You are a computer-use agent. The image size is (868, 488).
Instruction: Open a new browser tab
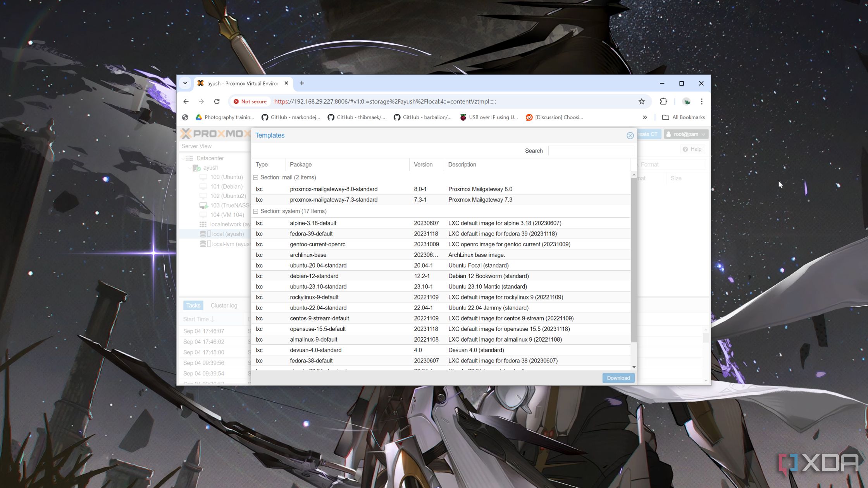301,83
